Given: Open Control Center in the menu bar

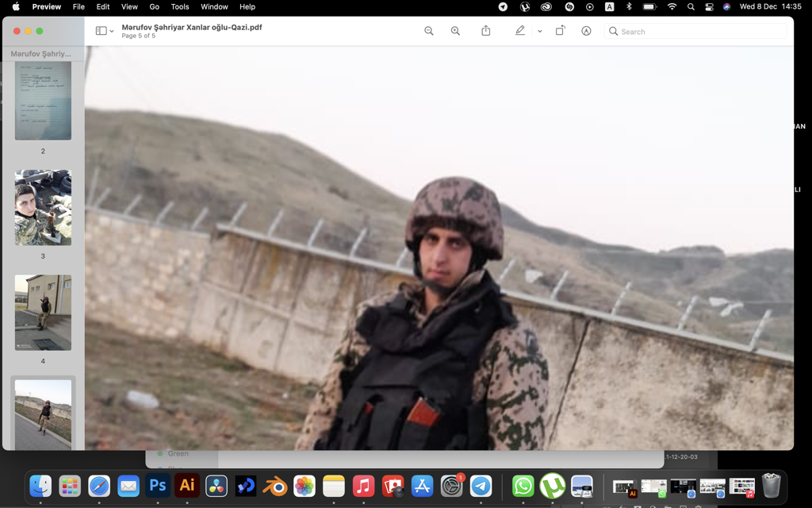Looking at the screenshot, I should coord(709,6).
